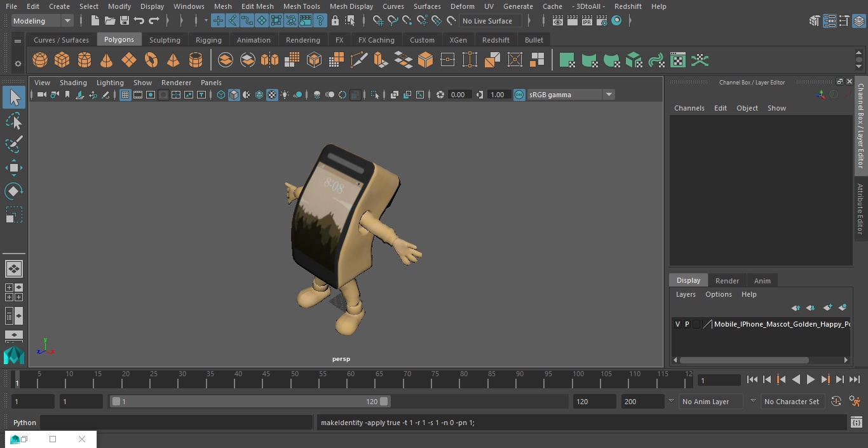Image resolution: width=868 pixels, height=448 pixels.
Task: Play the animation forward
Action: [x=810, y=379]
